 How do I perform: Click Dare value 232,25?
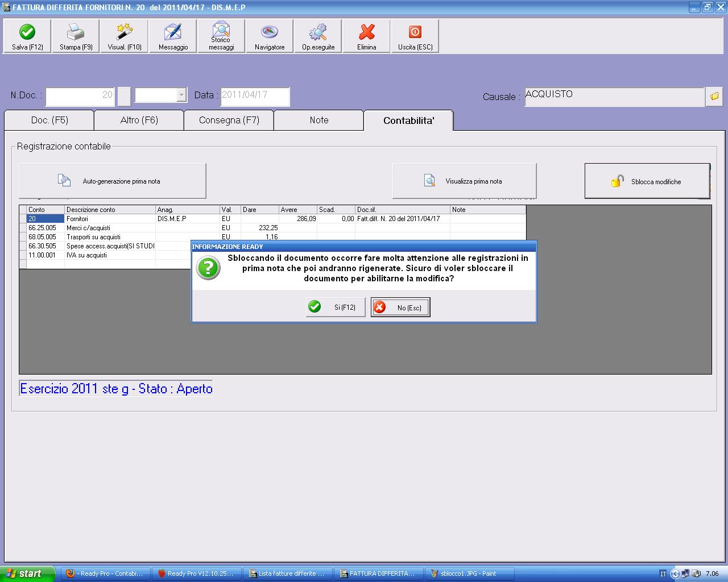point(260,228)
